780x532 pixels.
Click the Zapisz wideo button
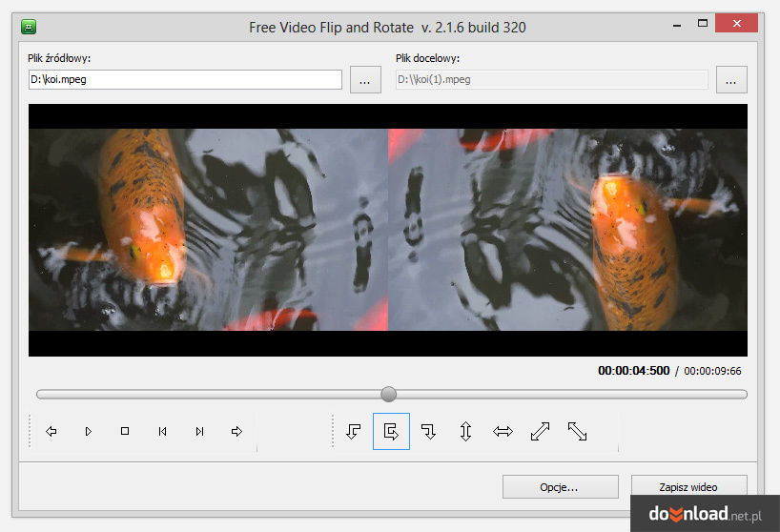click(x=688, y=486)
